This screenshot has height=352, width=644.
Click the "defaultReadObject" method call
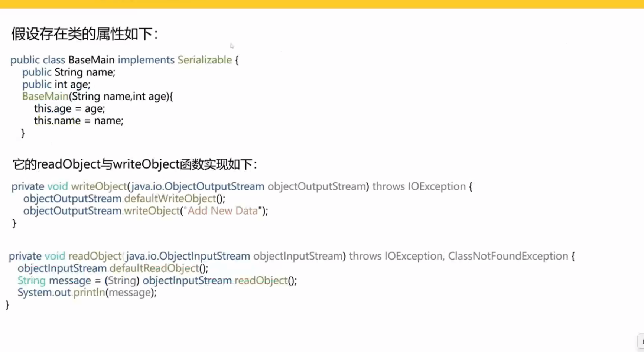(x=154, y=268)
